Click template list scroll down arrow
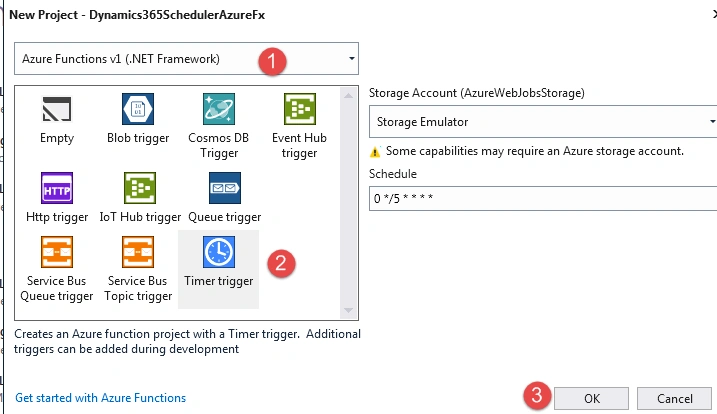This screenshot has width=717, height=414. [x=348, y=311]
